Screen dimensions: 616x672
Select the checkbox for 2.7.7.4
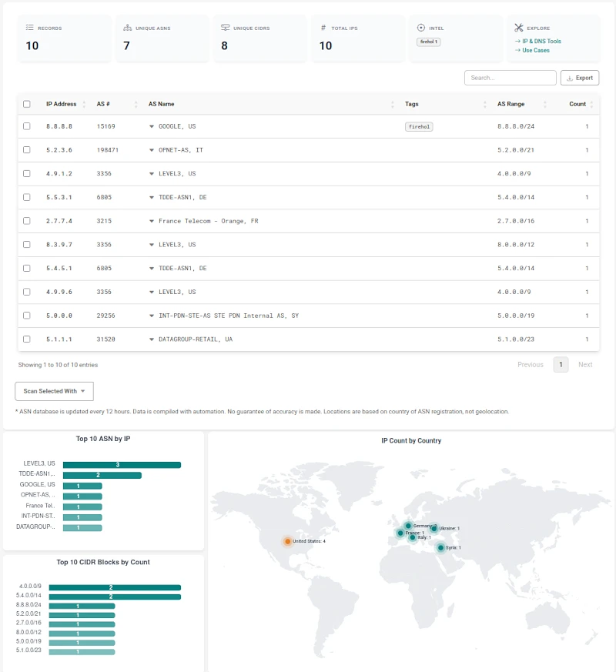pos(27,221)
